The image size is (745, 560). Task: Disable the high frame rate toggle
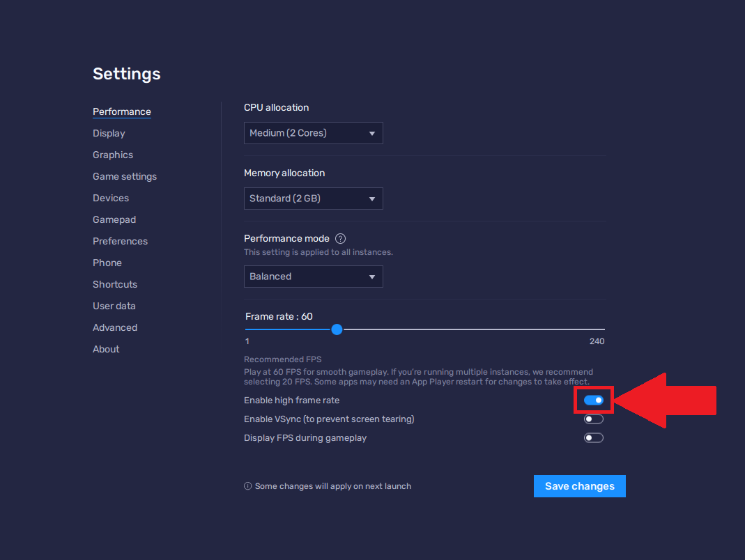pos(594,400)
